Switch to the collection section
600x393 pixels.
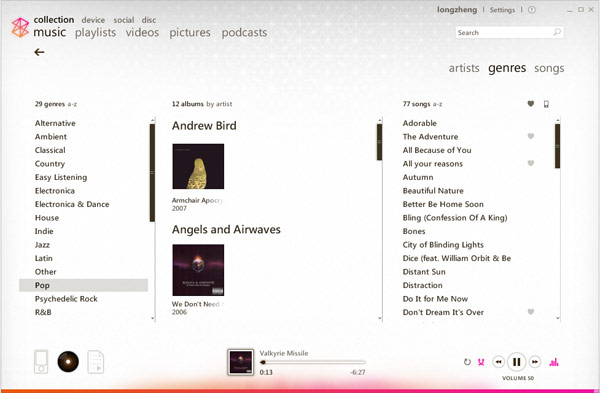[x=54, y=20]
